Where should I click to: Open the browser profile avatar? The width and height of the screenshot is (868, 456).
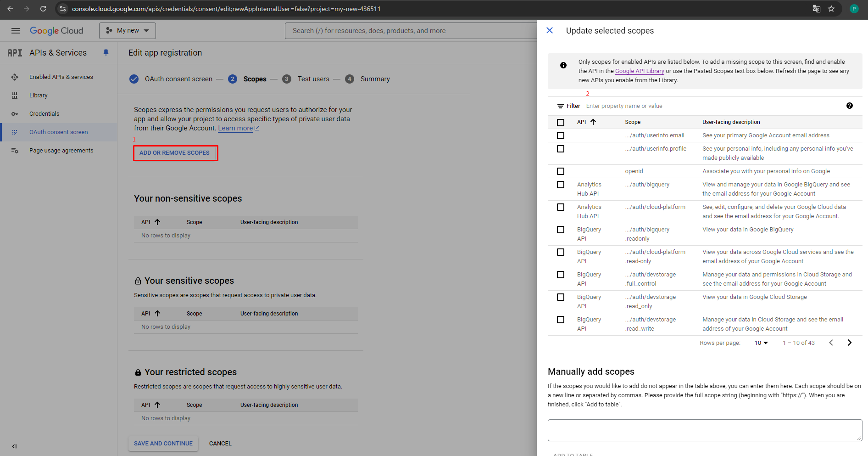854,9
